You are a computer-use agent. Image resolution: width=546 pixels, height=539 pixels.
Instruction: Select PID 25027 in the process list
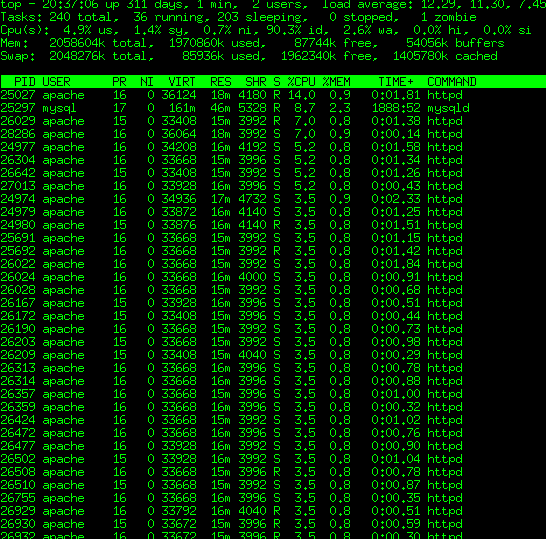18,95
